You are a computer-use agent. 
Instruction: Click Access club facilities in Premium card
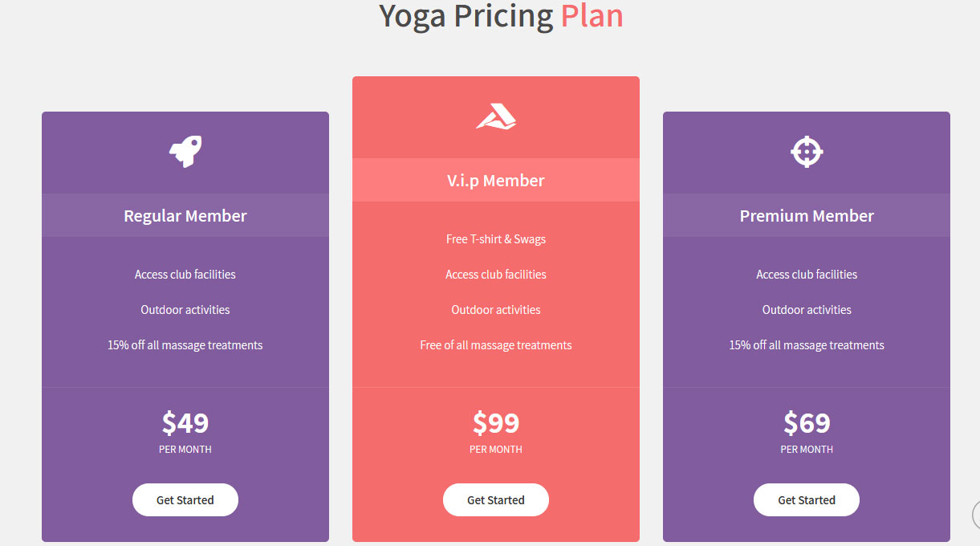807,275
